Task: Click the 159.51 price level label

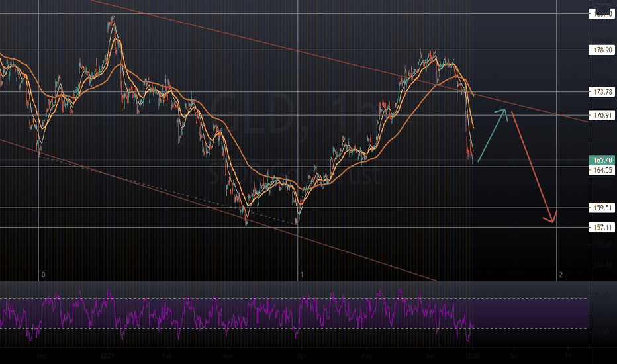Action: click(602, 208)
